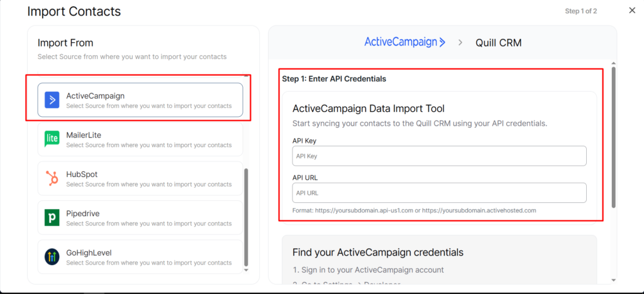Click the Pipedrive green icon
Image resolution: width=644 pixels, height=294 pixels.
[52, 217]
